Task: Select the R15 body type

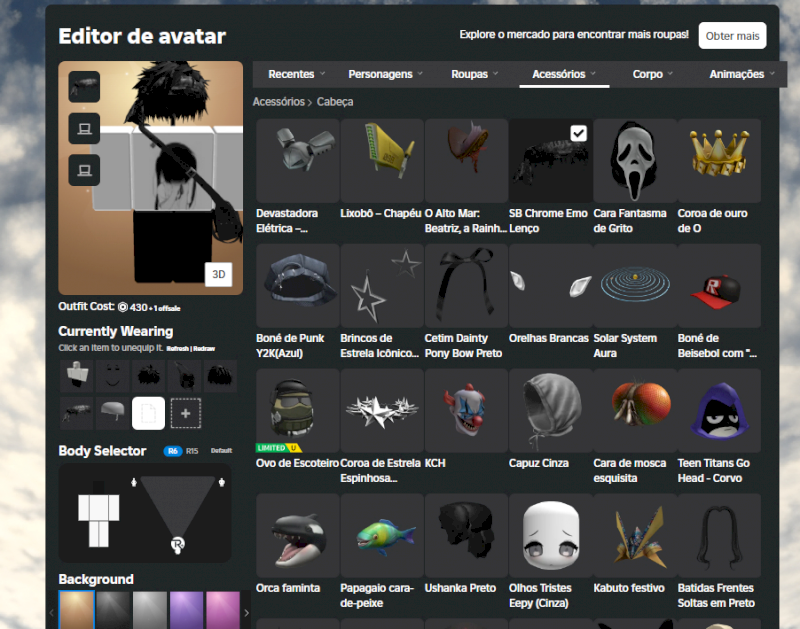Action: 192,451
